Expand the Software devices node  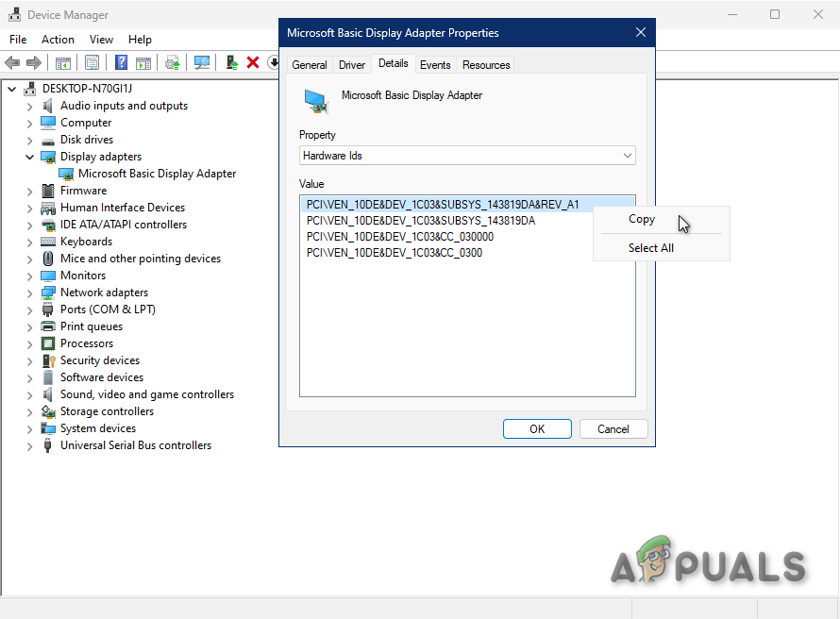pyautogui.click(x=29, y=377)
